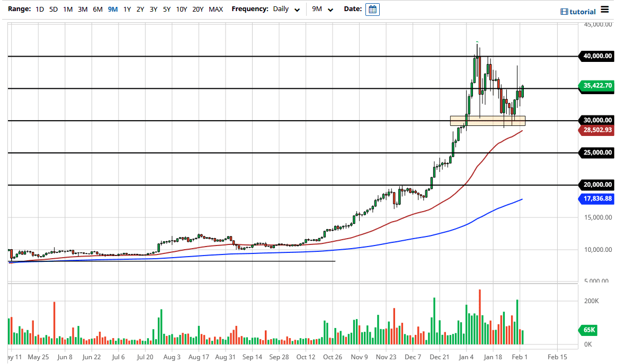Click the 40,000.00 axis price label
617x364 pixels.
coord(596,56)
